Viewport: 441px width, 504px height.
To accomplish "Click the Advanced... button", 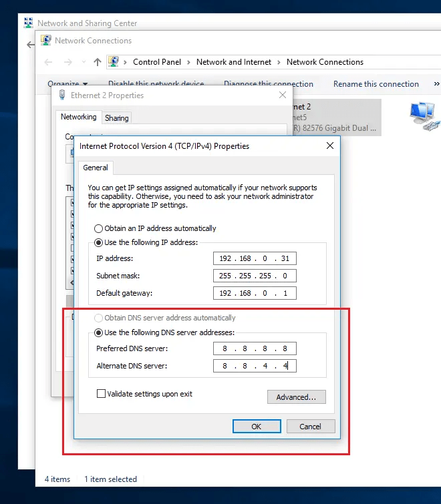I will click(x=296, y=397).
